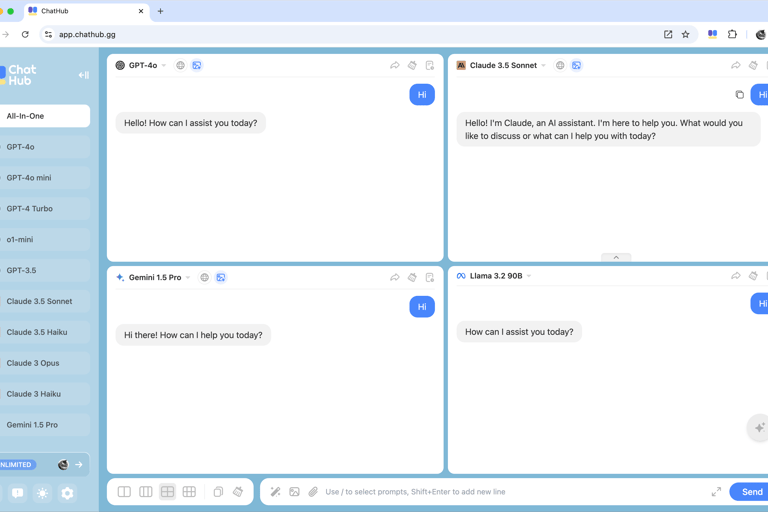Open ChatHub settings gear

point(68,493)
